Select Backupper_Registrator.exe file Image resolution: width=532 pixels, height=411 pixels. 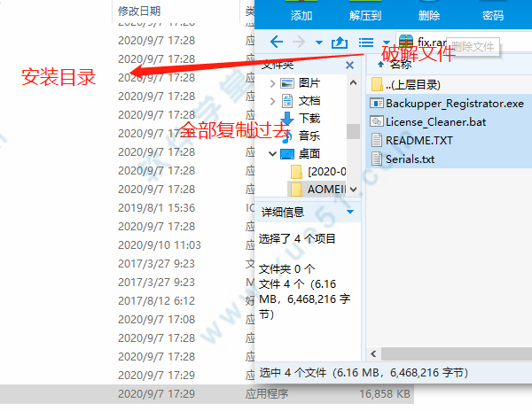pyautogui.click(x=450, y=103)
